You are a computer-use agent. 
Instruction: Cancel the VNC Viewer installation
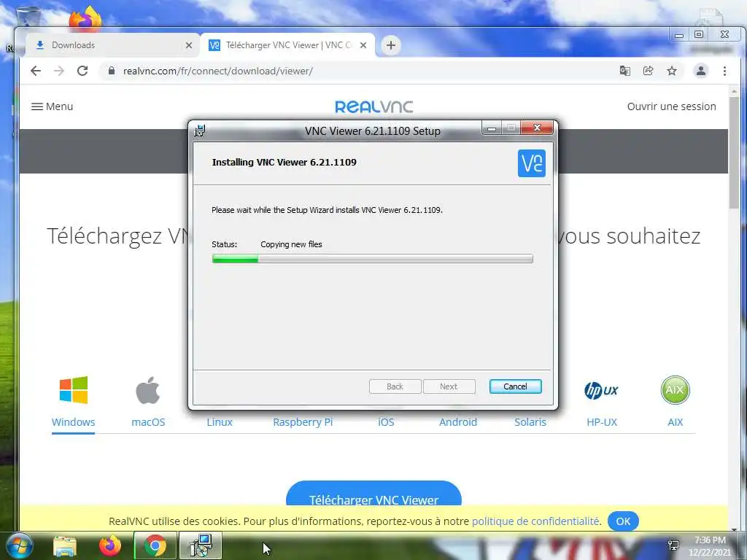tap(515, 386)
